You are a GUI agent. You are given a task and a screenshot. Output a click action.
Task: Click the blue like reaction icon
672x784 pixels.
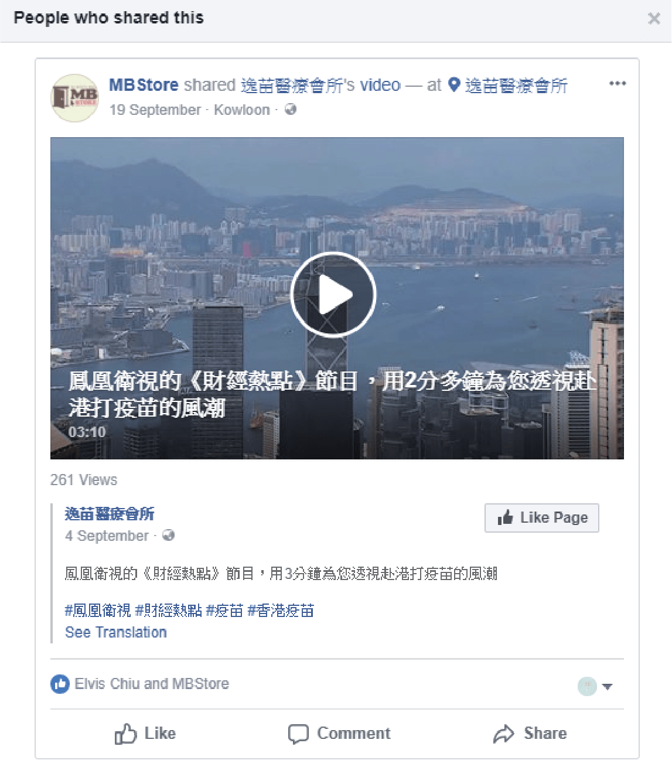click(x=60, y=684)
